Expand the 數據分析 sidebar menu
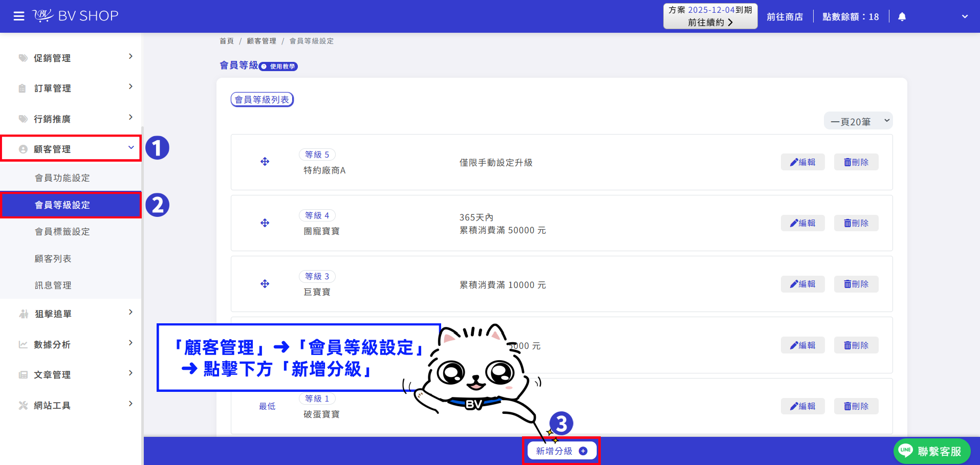 click(x=71, y=344)
